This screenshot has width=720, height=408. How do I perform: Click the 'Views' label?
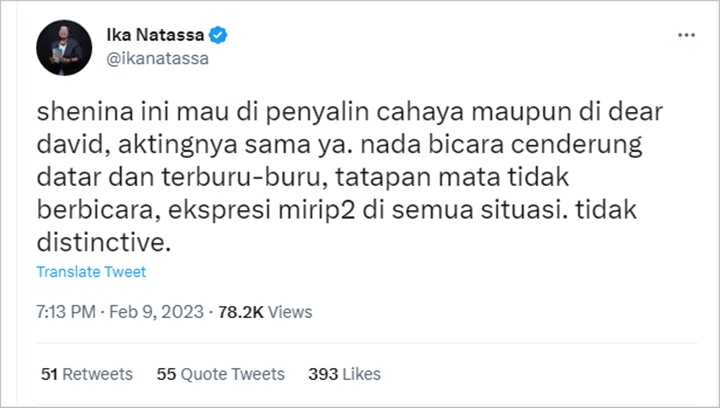(290, 312)
